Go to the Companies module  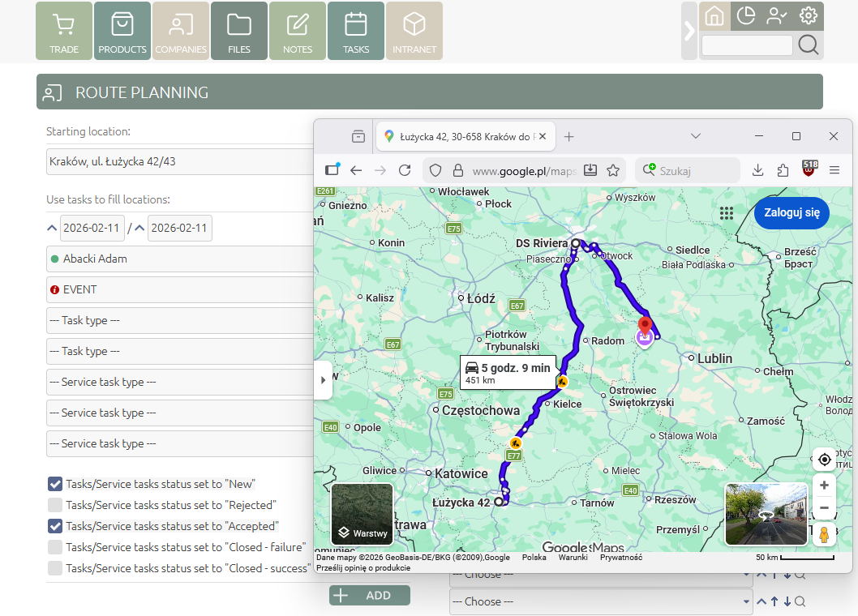pyautogui.click(x=181, y=31)
